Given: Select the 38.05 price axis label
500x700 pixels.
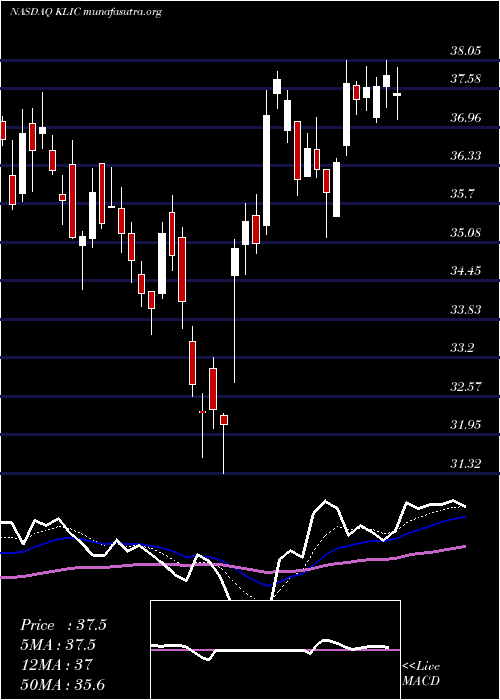Looking at the screenshot, I should pyautogui.click(x=466, y=51).
